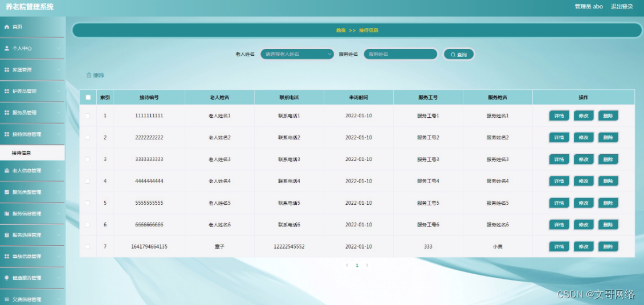The image size is (644, 305).
Task: Click the grid icon beside 护理员管理
Action: pos(7,91)
